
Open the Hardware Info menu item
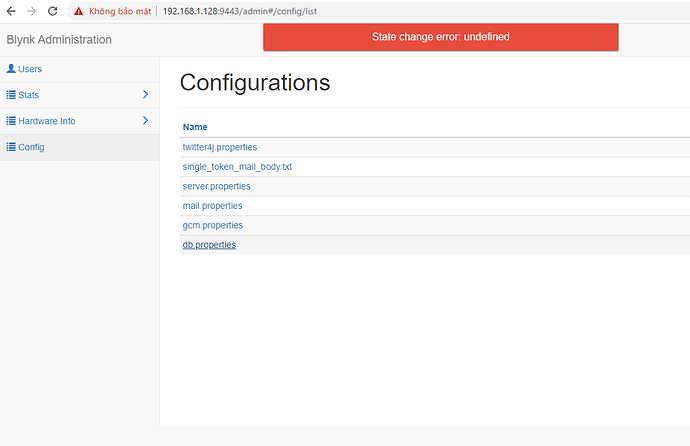80,121
